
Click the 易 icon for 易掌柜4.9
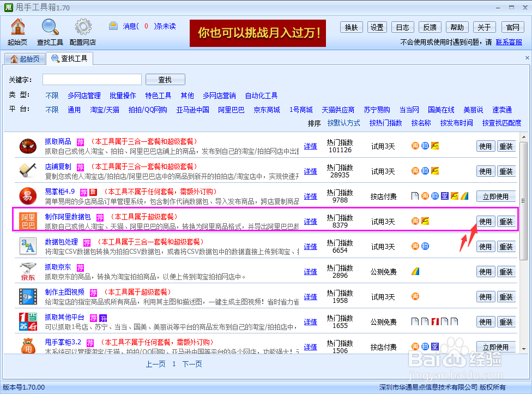click(28, 196)
